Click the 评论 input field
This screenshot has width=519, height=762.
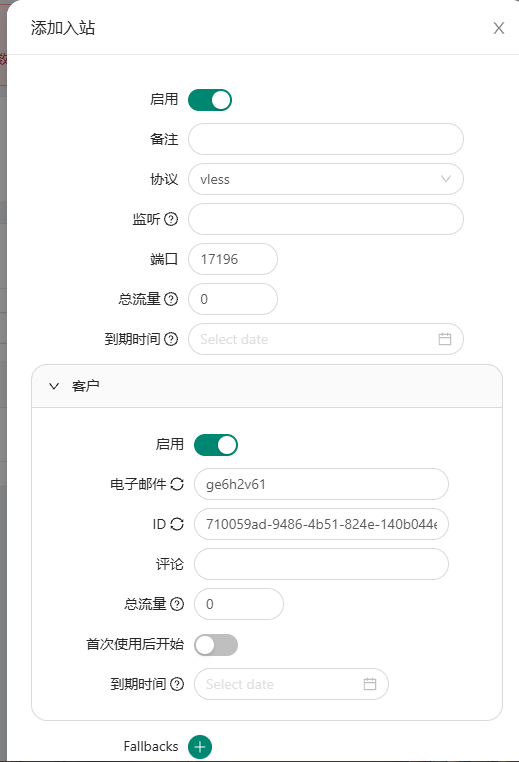pos(321,564)
